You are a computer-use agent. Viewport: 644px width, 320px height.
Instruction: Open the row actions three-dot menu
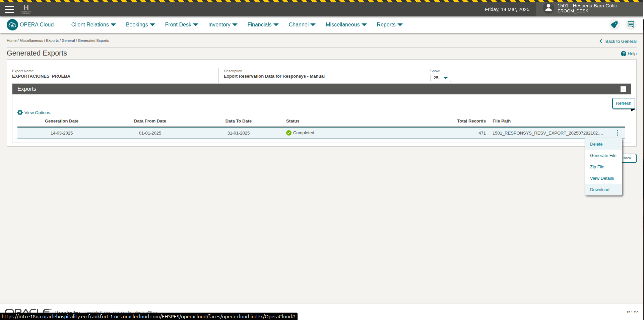[617, 133]
